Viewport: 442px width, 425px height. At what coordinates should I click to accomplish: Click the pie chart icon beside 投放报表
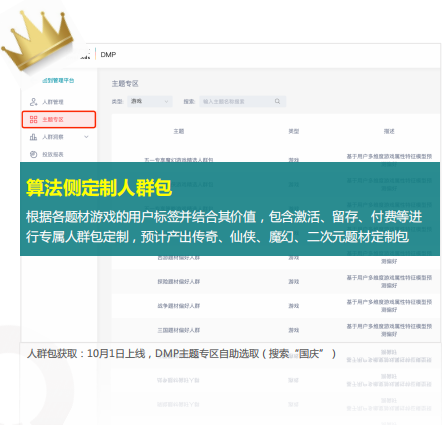[x=33, y=154]
